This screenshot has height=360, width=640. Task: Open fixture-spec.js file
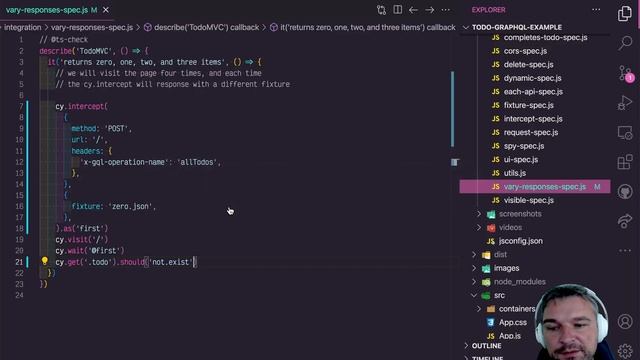coord(529,105)
